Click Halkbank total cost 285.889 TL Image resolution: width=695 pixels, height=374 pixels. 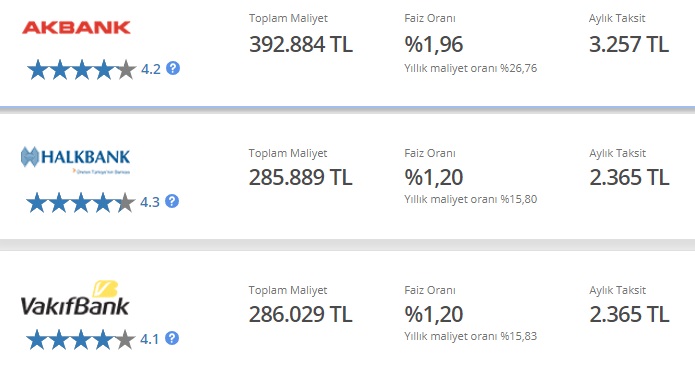pyautogui.click(x=301, y=177)
